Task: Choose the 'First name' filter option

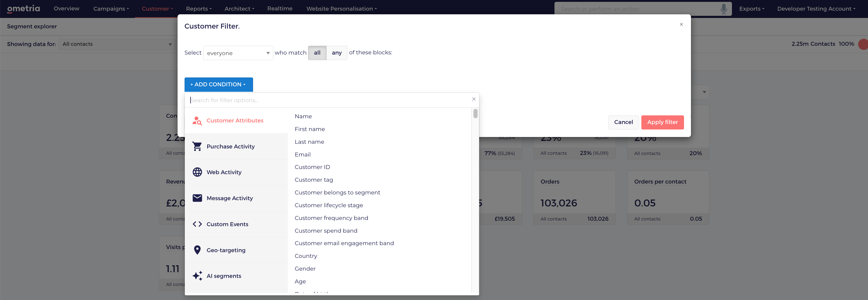Action: click(x=310, y=129)
